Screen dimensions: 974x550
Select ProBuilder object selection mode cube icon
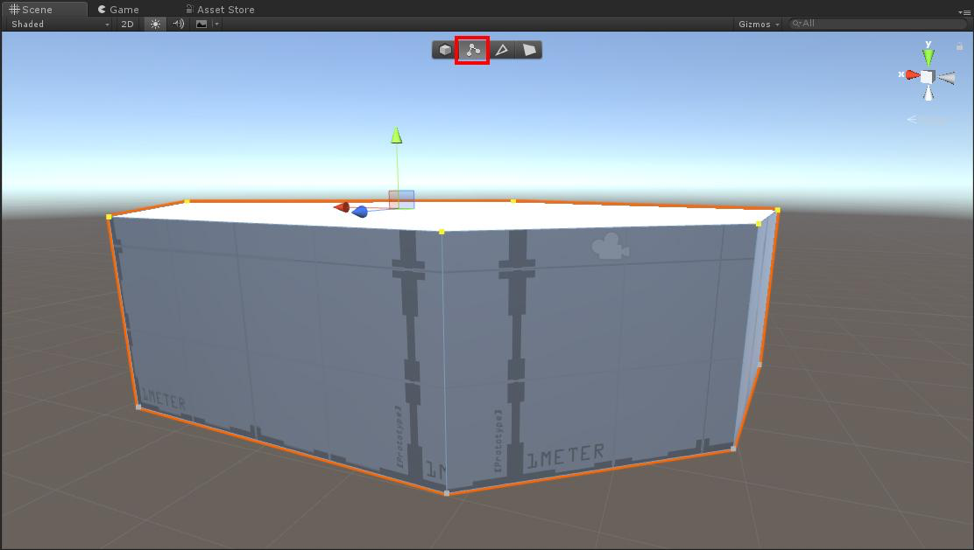coord(445,50)
